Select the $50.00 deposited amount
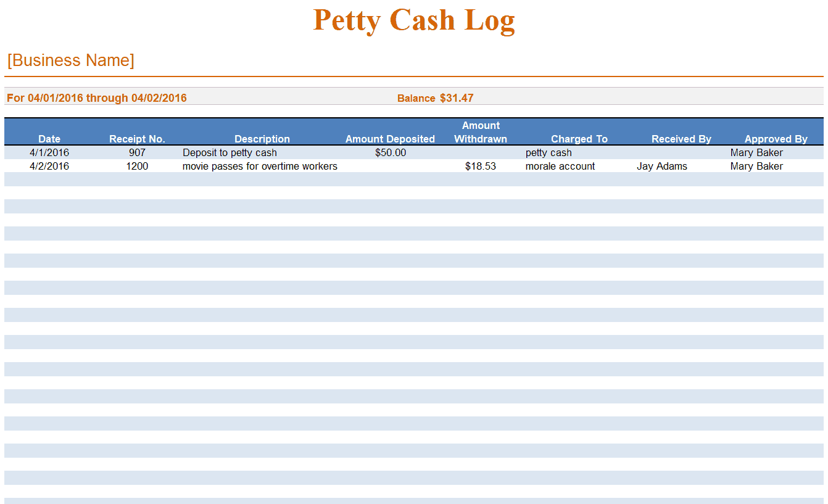 [x=391, y=152]
